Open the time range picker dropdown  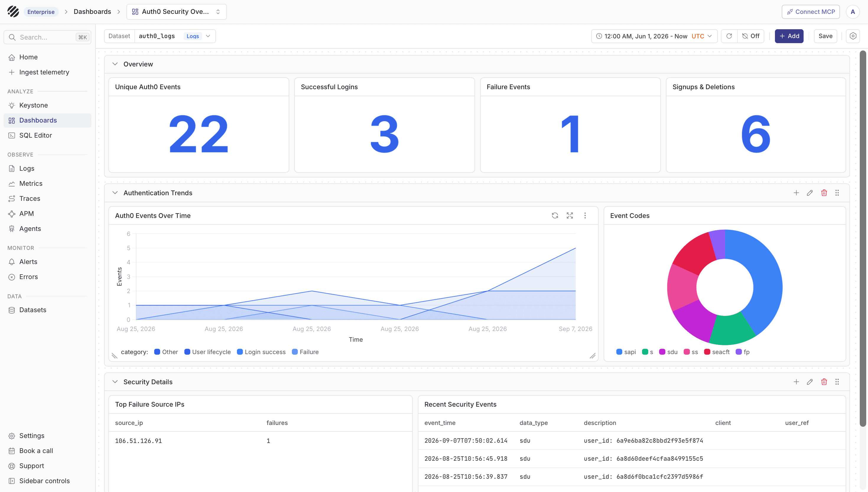tap(654, 36)
